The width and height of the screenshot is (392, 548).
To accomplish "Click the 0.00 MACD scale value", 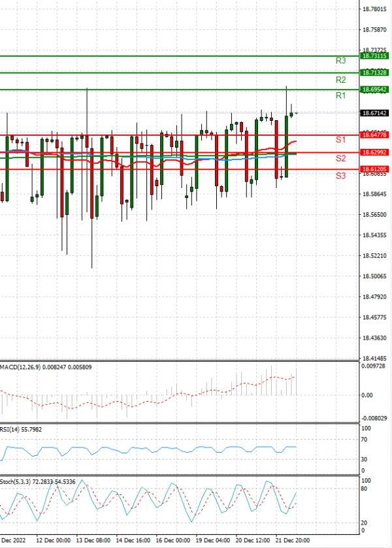I will pyautogui.click(x=367, y=395).
